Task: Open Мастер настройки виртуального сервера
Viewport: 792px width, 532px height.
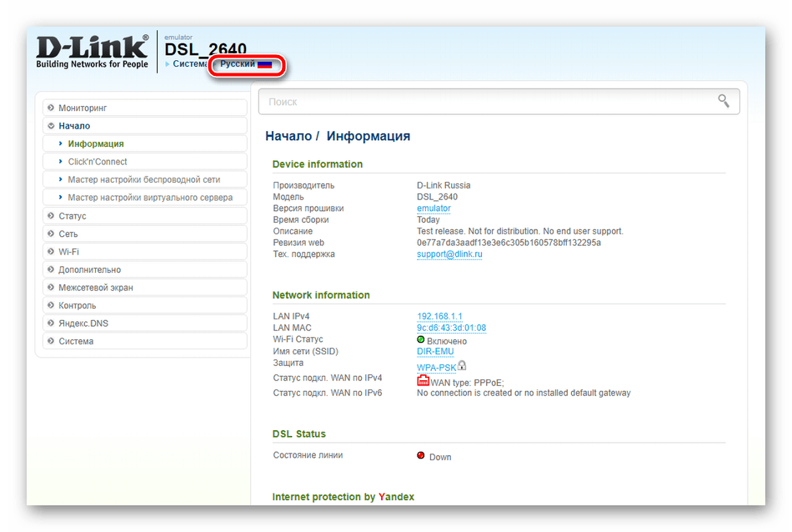Action: [145, 198]
